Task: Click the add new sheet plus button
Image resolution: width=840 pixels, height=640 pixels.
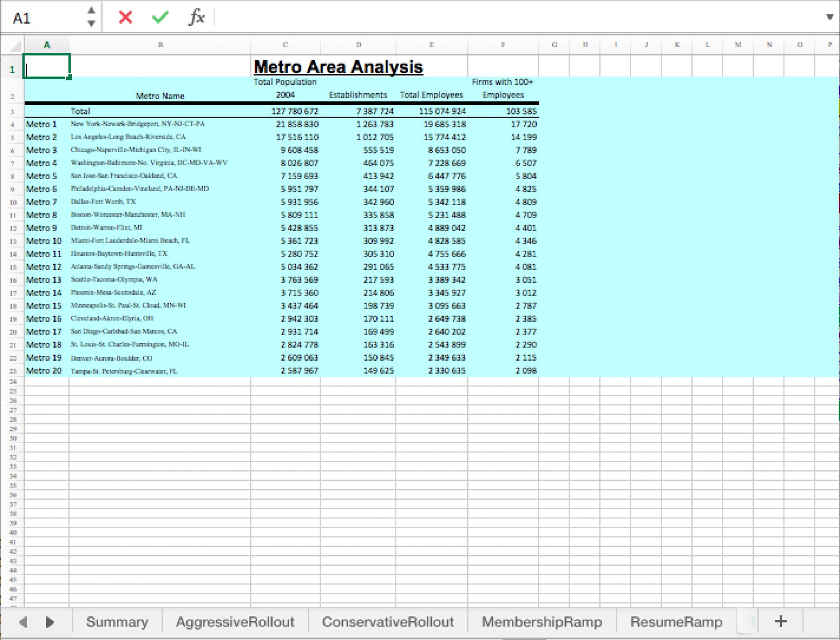Action: (780, 621)
